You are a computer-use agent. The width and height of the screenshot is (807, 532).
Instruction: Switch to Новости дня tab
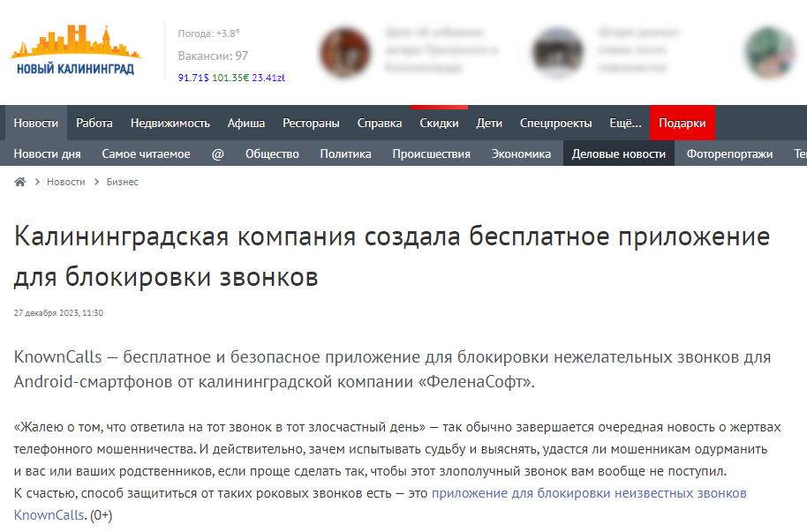point(48,154)
